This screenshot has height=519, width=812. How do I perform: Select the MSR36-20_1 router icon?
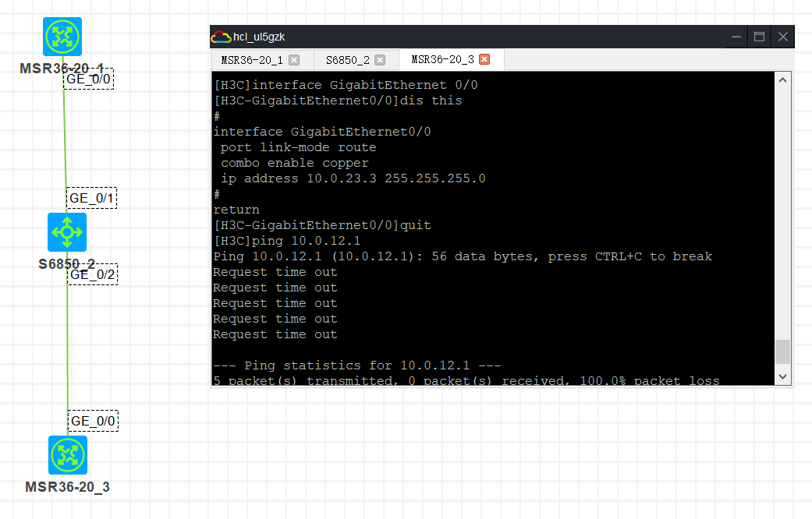(x=62, y=37)
